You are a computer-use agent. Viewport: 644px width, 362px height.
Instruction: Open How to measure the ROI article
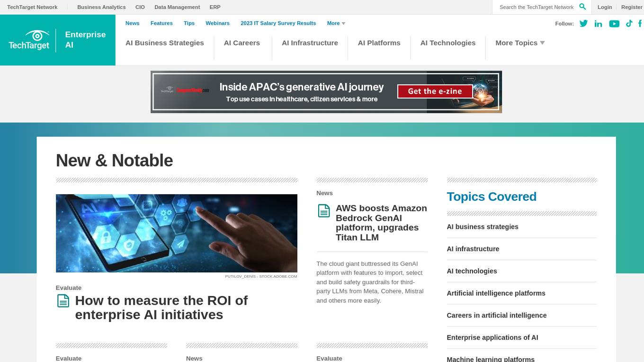(161, 308)
